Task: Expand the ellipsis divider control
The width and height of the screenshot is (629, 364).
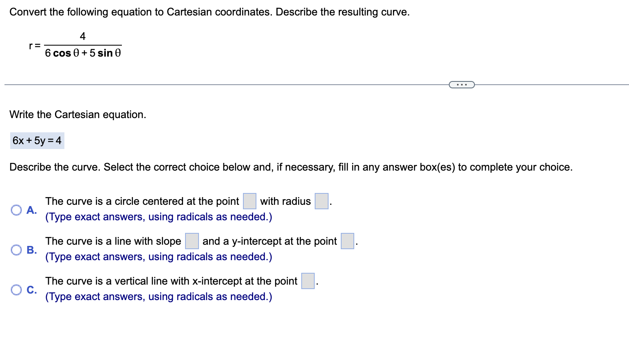Action: (x=462, y=84)
